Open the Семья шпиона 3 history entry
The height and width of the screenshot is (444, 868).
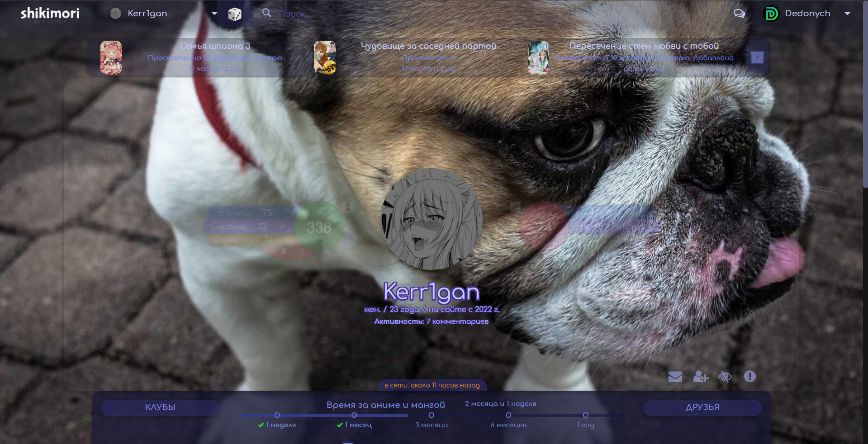(x=215, y=46)
